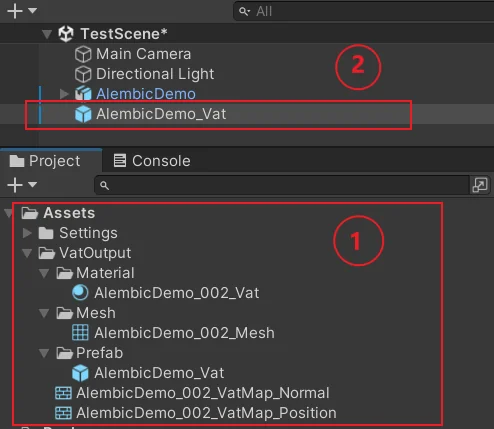This screenshot has width=494, height=429.
Task: Click the Project panel search field
Action: coord(282,185)
